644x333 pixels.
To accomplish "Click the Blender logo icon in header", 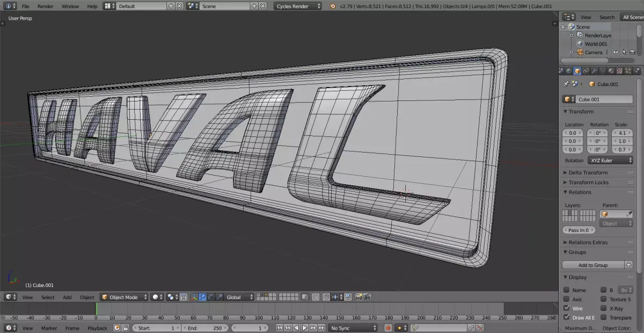I will [333, 6].
